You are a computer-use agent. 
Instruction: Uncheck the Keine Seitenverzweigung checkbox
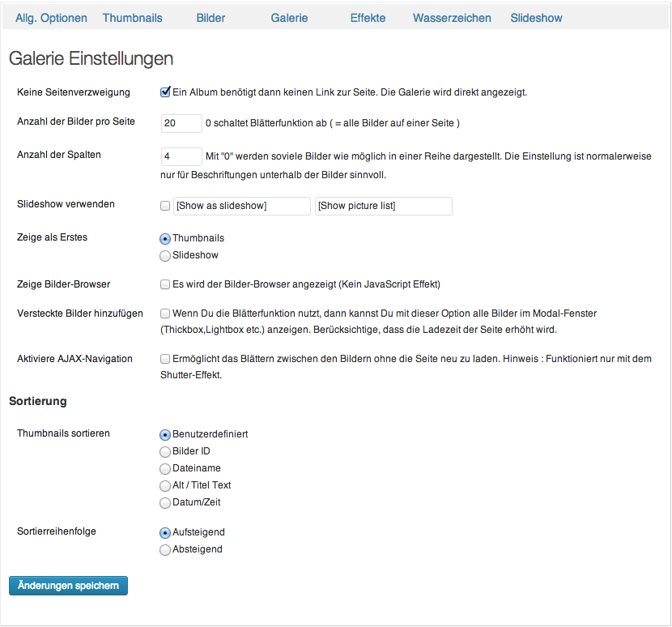[165, 92]
